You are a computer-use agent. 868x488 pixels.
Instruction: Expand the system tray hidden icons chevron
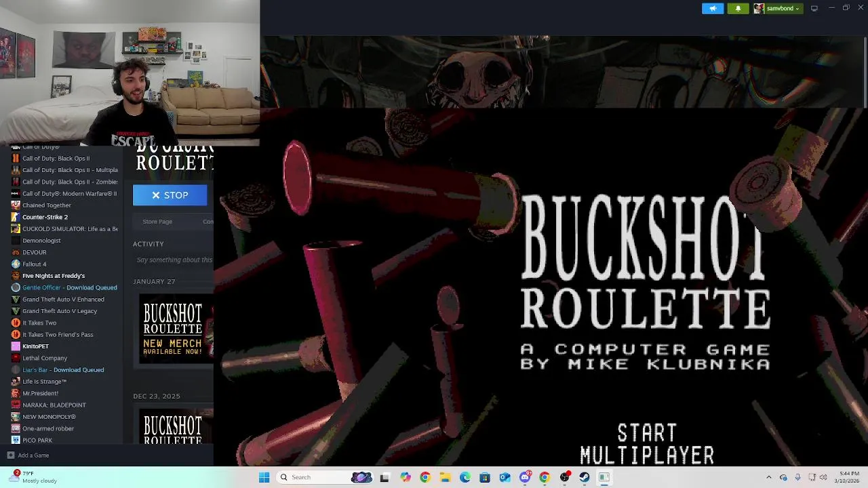768,477
